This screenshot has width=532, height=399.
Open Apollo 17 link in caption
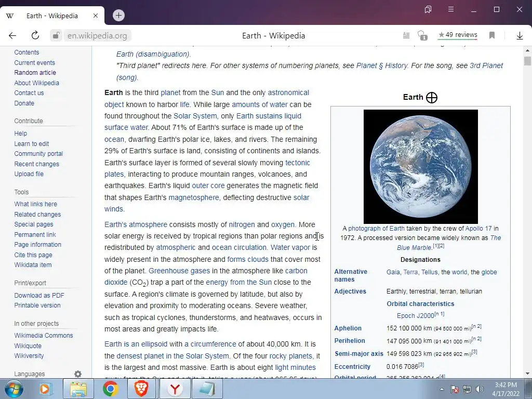point(478,229)
